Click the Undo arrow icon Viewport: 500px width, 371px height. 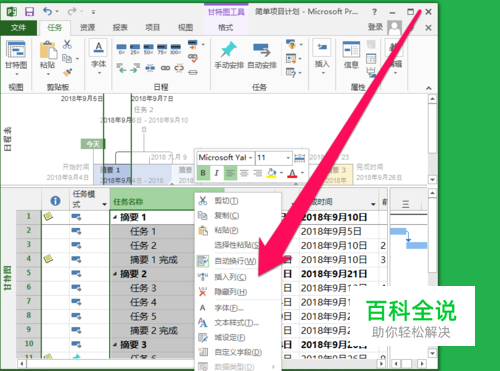[47, 11]
